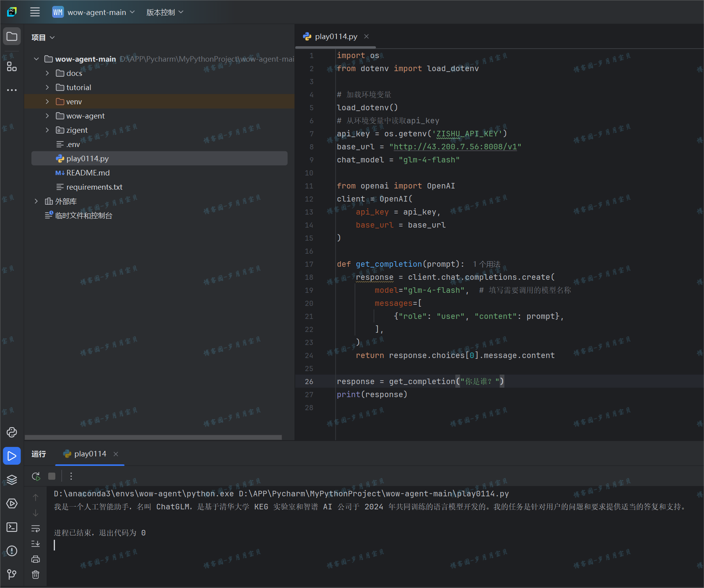Image resolution: width=704 pixels, height=588 pixels.
Task: Click the project panel horizontal scrollbar
Action: click(x=153, y=437)
